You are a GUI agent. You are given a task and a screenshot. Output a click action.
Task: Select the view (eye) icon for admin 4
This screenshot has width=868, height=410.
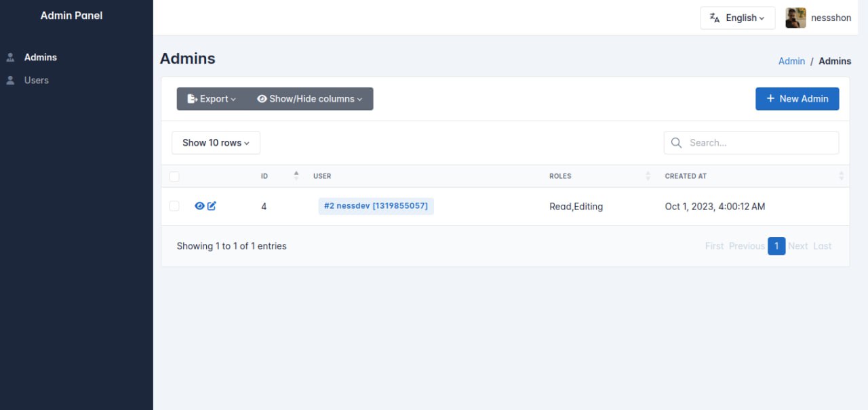click(x=199, y=205)
